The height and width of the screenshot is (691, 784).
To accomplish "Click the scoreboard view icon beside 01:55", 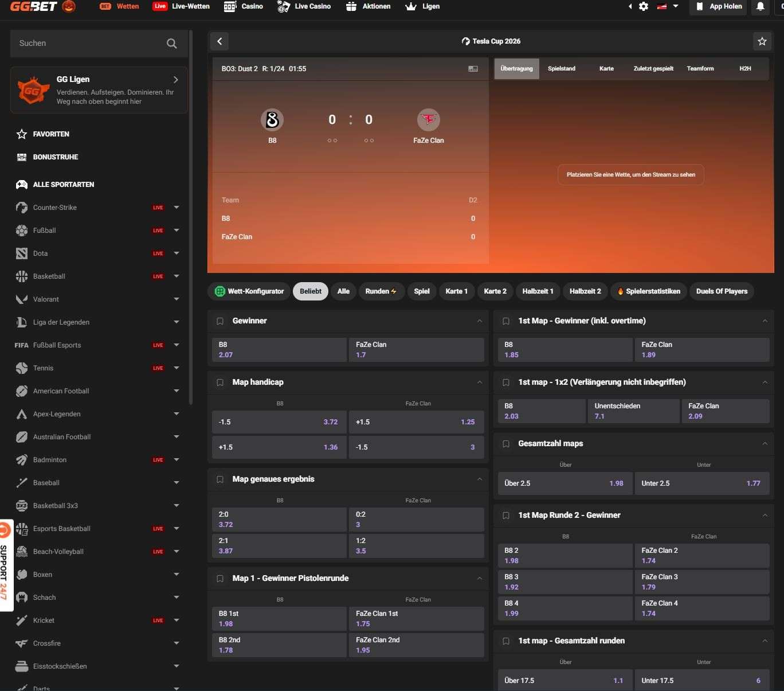I will pos(473,69).
